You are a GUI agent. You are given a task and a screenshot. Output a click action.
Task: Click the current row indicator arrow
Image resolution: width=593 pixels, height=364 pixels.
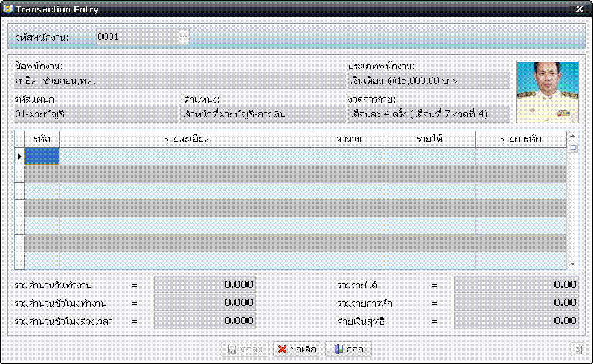(x=19, y=156)
